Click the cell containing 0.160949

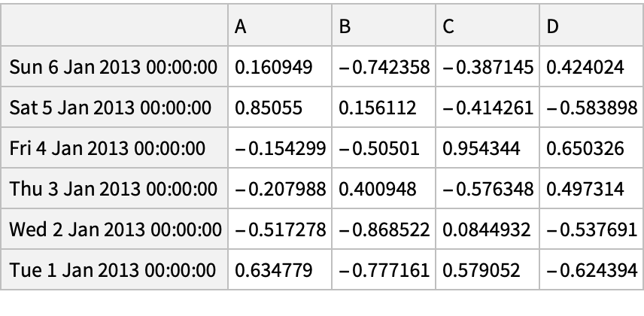(x=280, y=68)
